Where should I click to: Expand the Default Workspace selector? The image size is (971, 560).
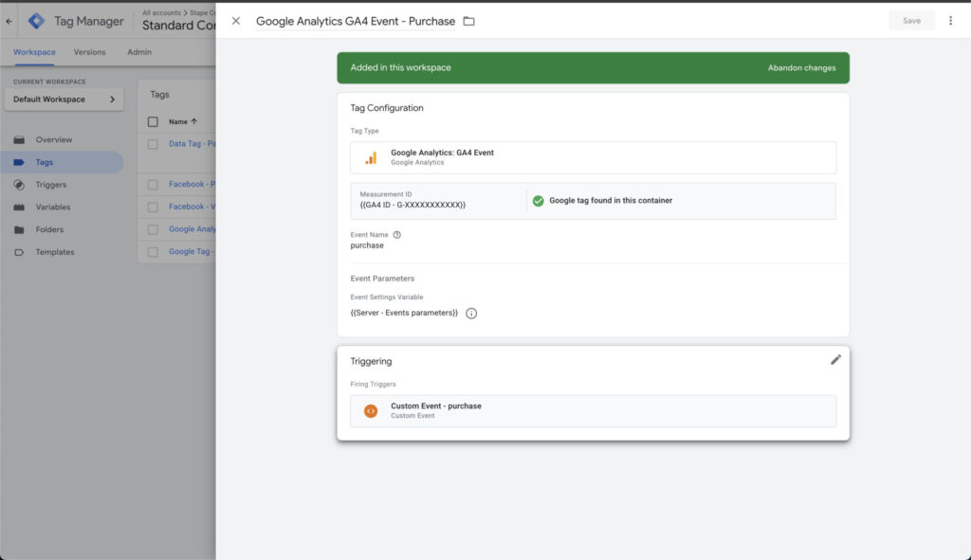coord(64,99)
